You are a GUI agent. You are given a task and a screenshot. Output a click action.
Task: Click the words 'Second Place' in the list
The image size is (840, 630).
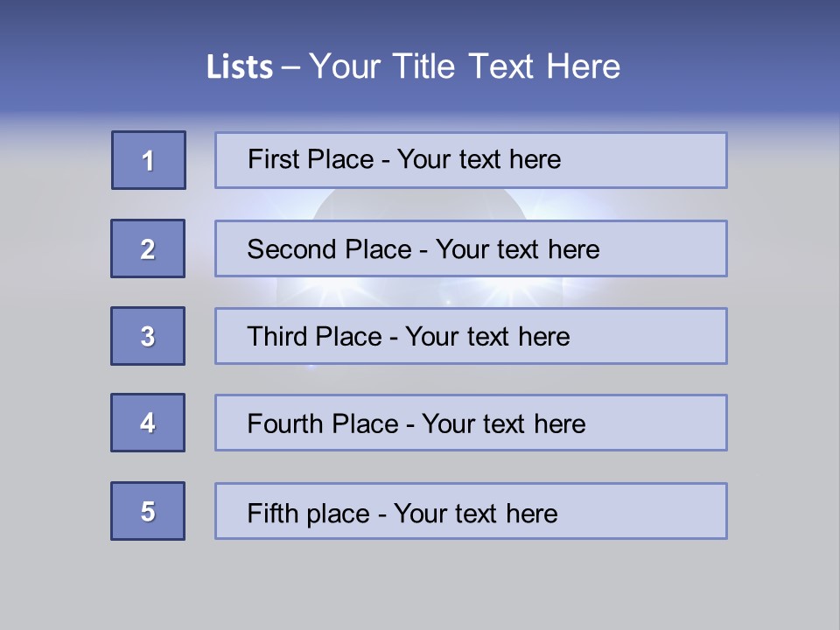coord(328,249)
